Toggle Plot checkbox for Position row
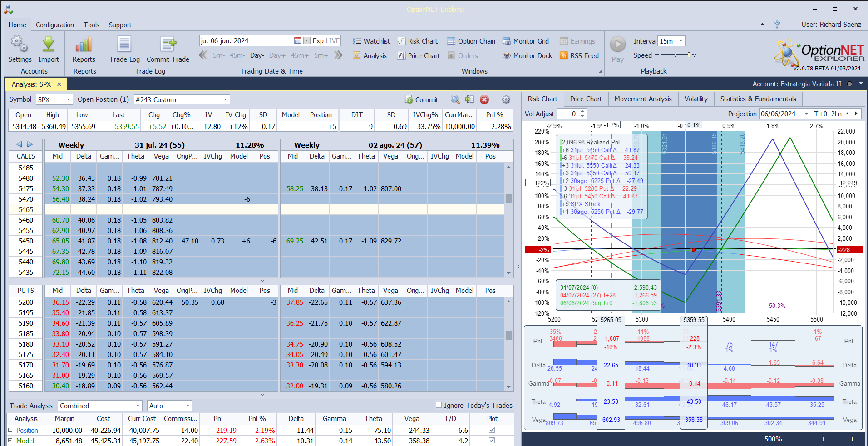Image resolution: width=868 pixels, height=446 pixels. click(492, 430)
